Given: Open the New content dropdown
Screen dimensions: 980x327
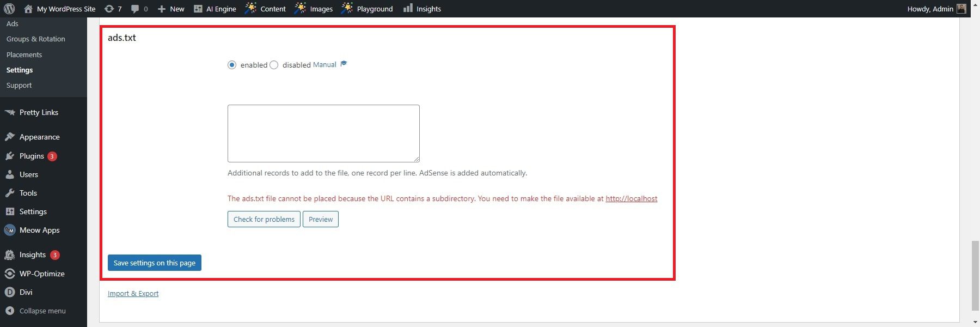Looking at the screenshot, I should coord(171,9).
